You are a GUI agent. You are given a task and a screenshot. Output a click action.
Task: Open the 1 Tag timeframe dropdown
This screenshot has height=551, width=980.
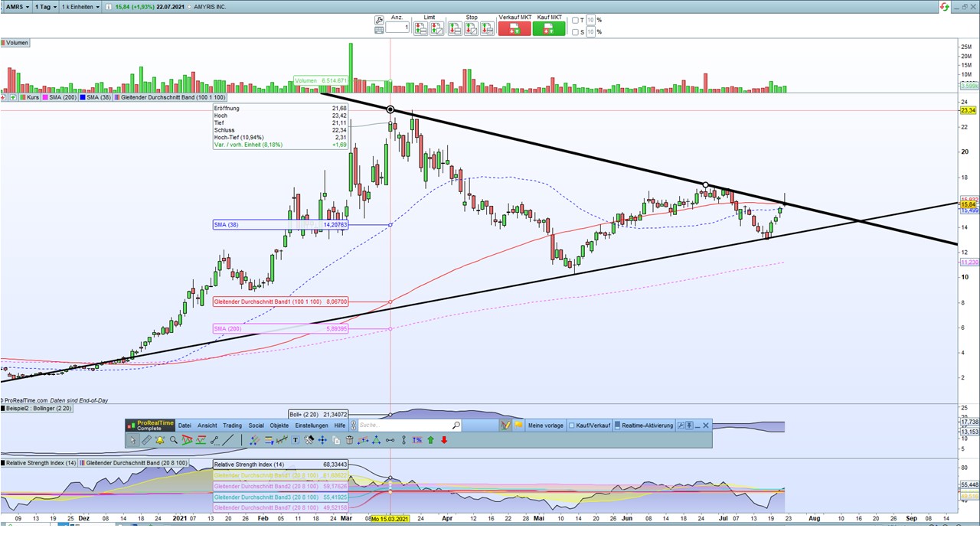point(46,6)
